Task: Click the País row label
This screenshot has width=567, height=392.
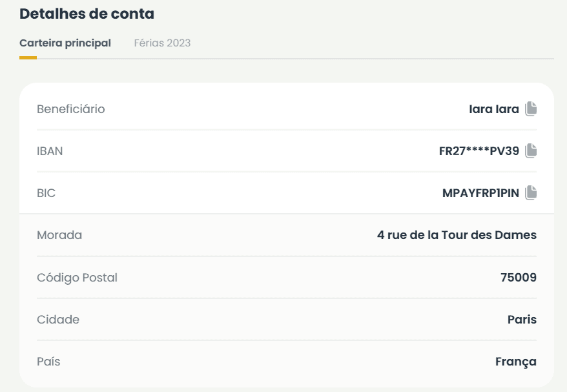Action: [x=48, y=362]
